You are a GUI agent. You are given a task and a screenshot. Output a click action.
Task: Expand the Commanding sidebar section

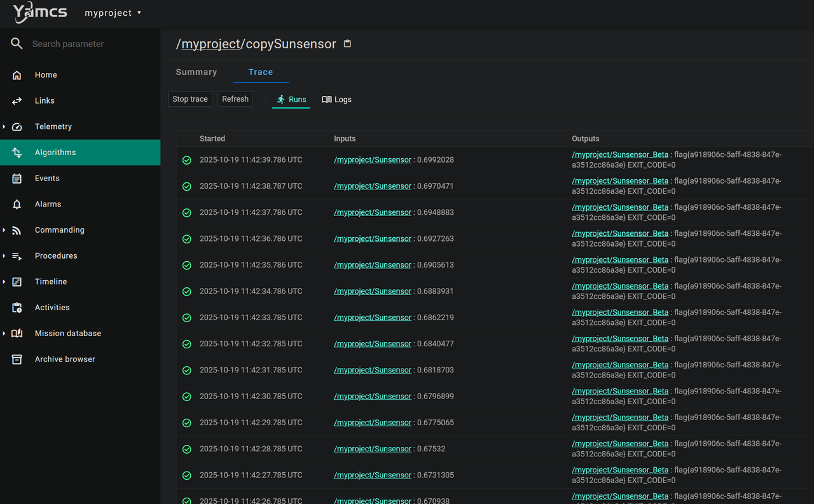(59, 230)
